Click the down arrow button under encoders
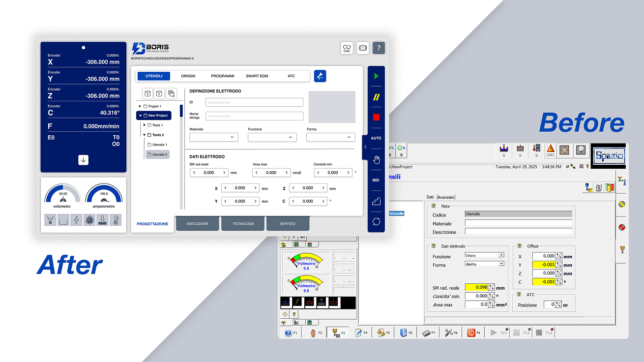The width and height of the screenshot is (644, 362). point(84,160)
